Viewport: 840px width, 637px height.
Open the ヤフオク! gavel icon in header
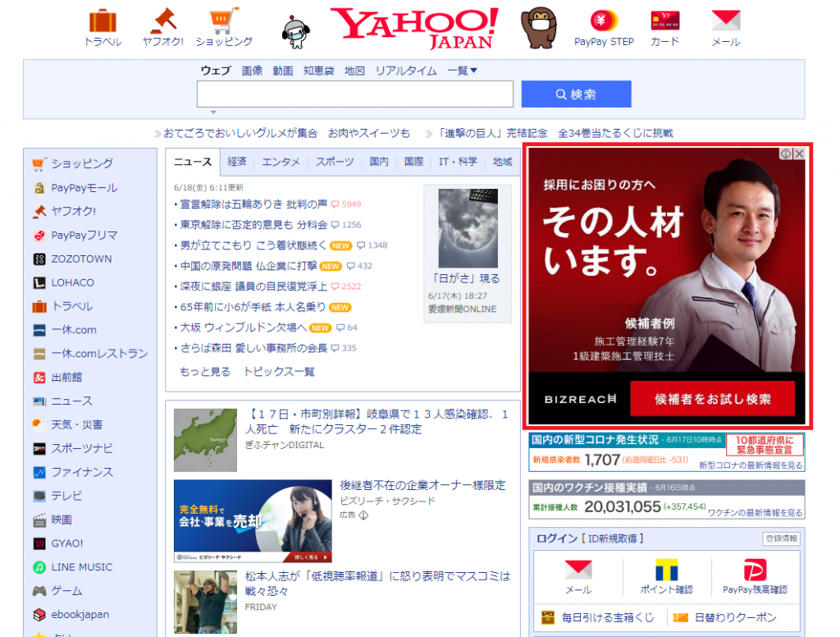pyautogui.click(x=163, y=21)
